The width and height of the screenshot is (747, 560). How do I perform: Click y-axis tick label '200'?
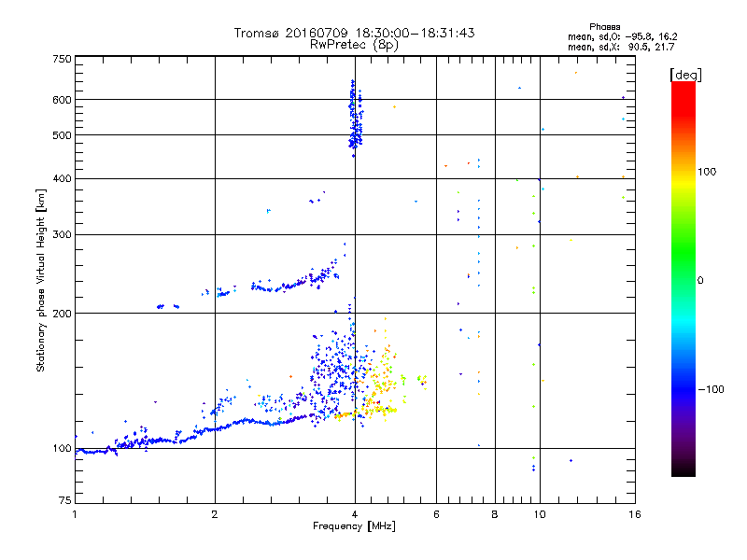(x=62, y=314)
